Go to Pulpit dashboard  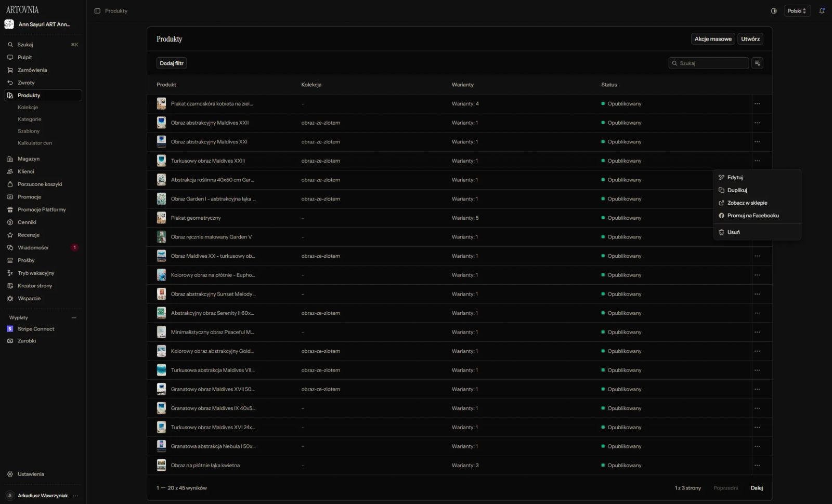(43, 58)
